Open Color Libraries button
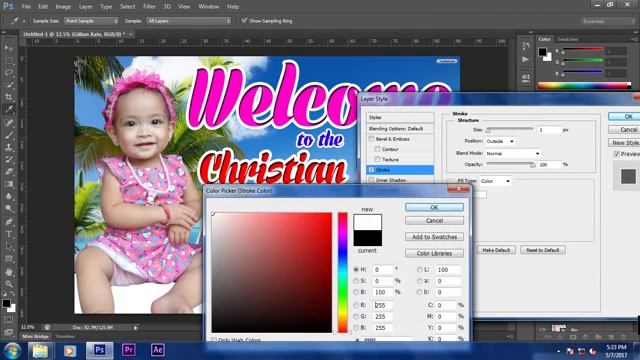 click(434, 253)
